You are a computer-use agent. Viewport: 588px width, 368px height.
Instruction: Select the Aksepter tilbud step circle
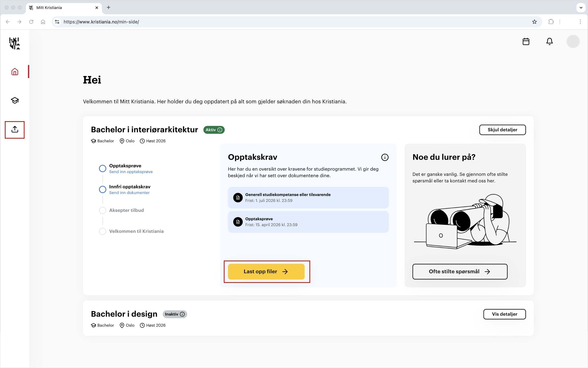[x=103, y=210]
